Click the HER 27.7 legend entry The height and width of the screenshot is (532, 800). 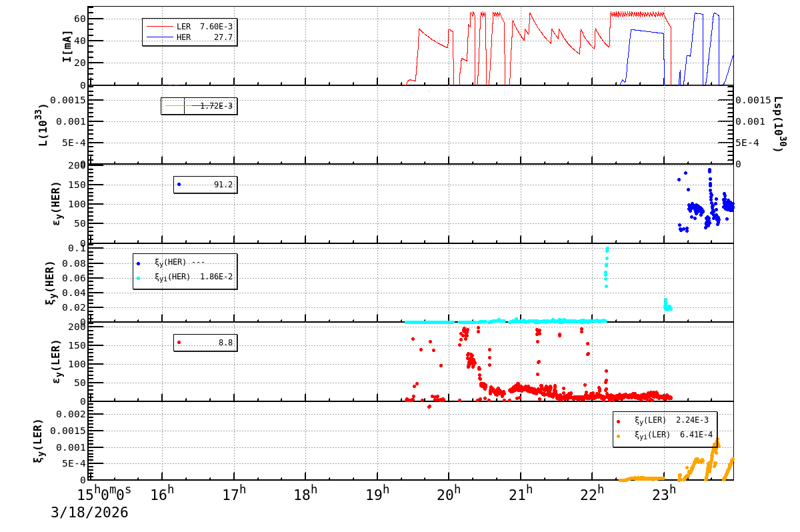point(189,37)
